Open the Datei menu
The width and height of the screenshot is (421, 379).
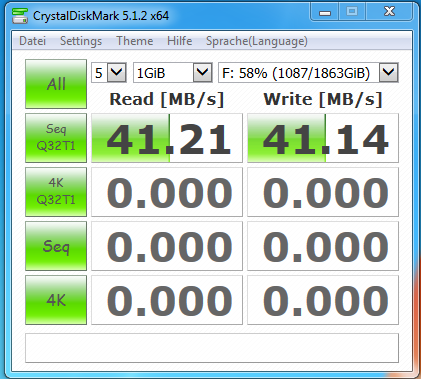[32, 41]
